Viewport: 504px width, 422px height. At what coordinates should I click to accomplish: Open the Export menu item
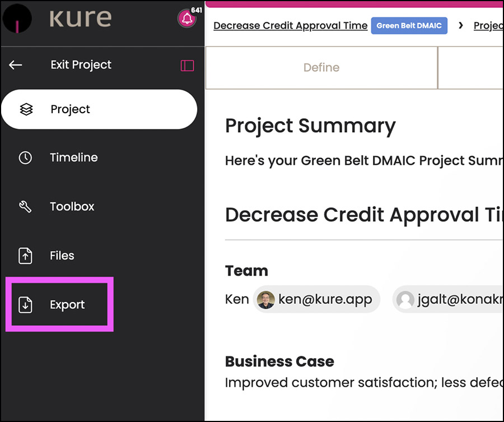59,304
